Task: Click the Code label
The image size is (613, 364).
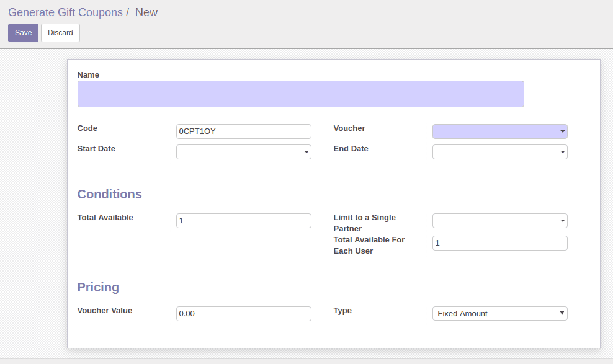Action: (x=87, y=128)
